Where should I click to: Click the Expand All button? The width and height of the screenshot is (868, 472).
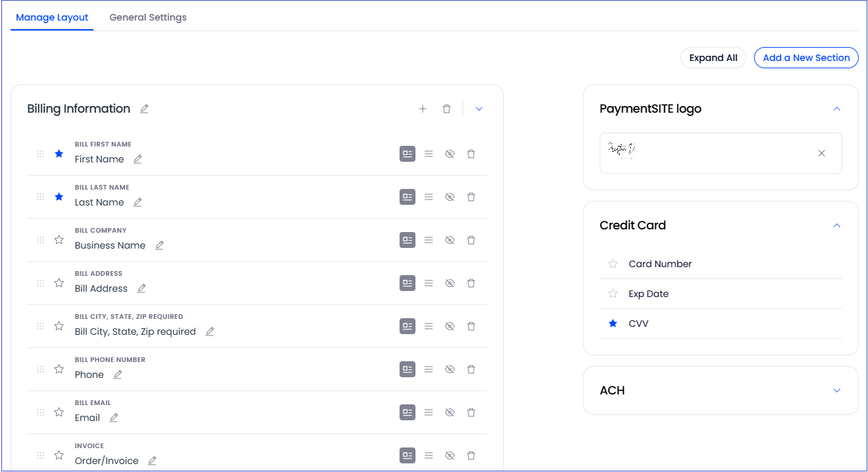[713, 58]
